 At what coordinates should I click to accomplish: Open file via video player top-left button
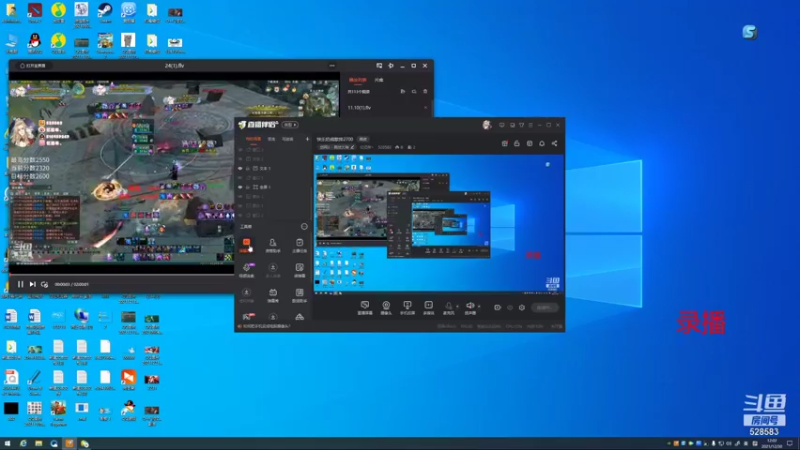click(x=33, y=66)
